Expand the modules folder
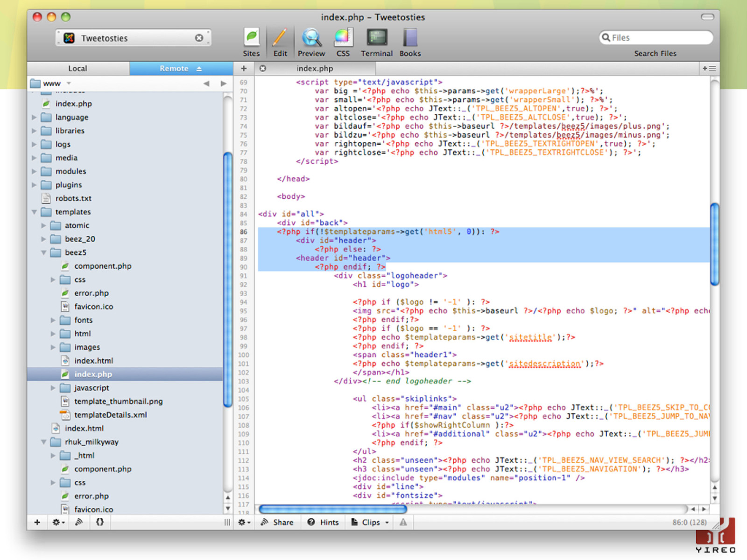This screenshot has height=560, width=747. click(x=34, y=171)
